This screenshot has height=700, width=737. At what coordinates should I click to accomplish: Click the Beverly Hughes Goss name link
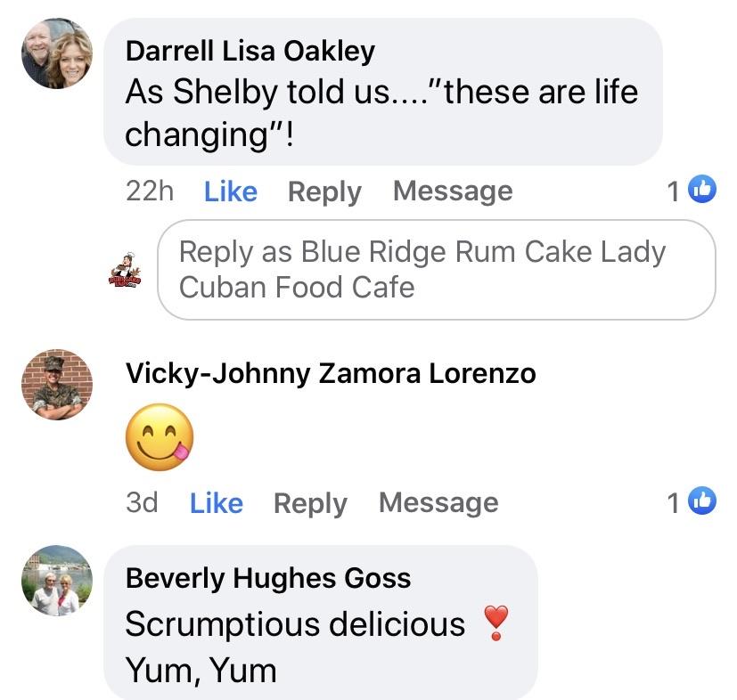tap(268, 578)
